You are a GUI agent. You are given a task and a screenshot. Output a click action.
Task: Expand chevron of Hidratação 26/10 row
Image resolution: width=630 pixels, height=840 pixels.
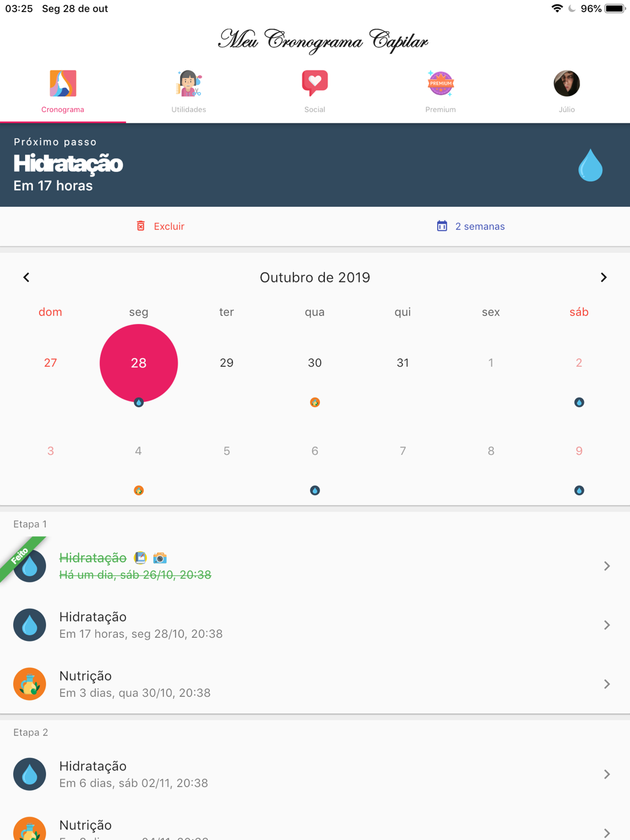pyautogui.click(x=607, y=566)
